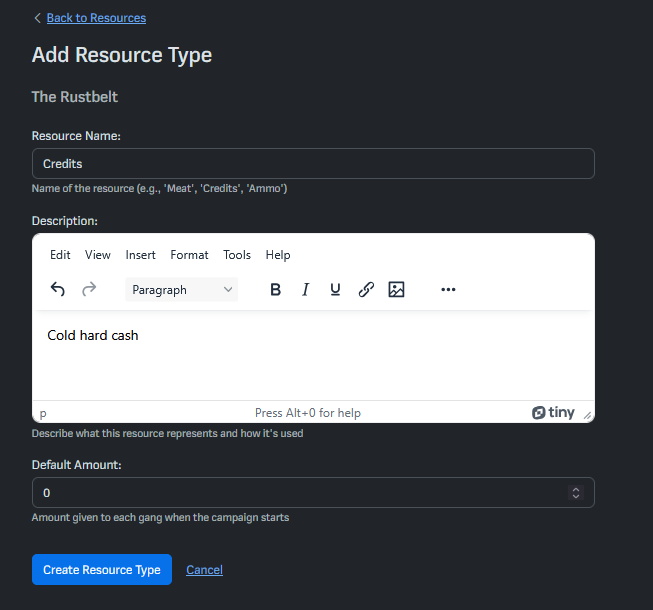
Task: Toggle Italic formatting in editor
Action: tap(306, 290)
